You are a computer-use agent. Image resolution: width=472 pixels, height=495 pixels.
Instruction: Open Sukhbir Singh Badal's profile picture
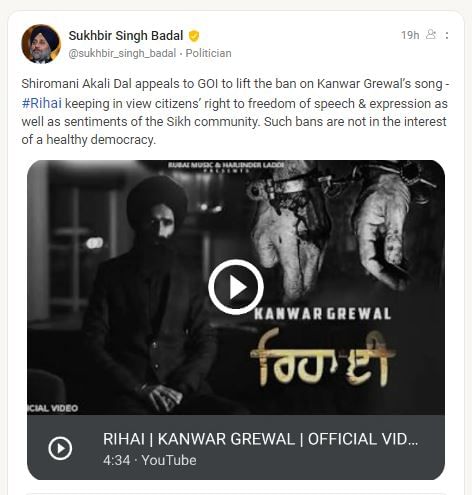[41, 44]
